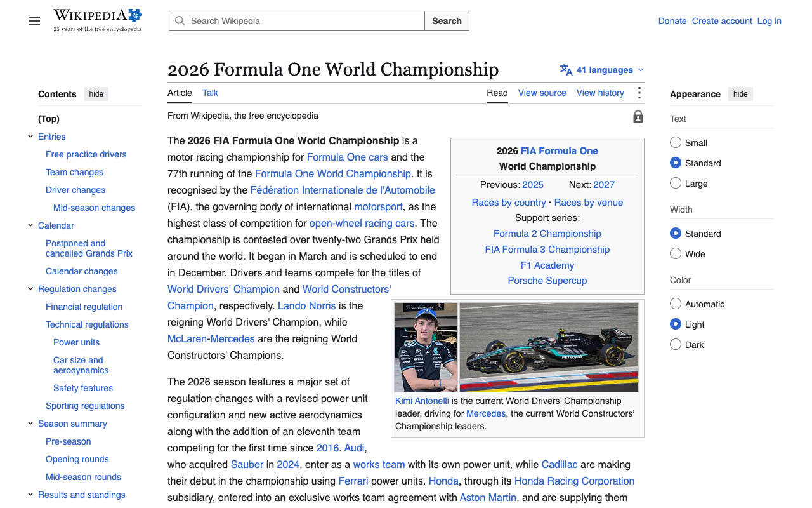Open the View source tab
812x508 pixels.
(x=542, y=93)
